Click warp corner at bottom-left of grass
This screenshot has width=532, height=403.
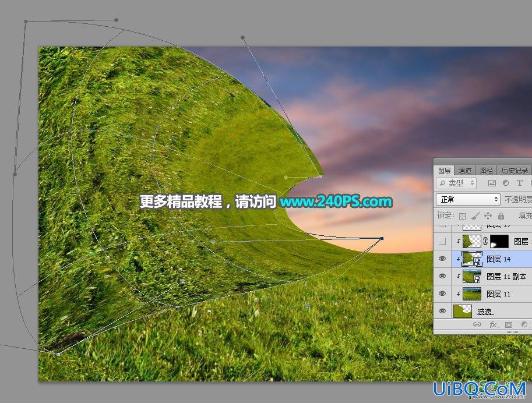point(59,354)
